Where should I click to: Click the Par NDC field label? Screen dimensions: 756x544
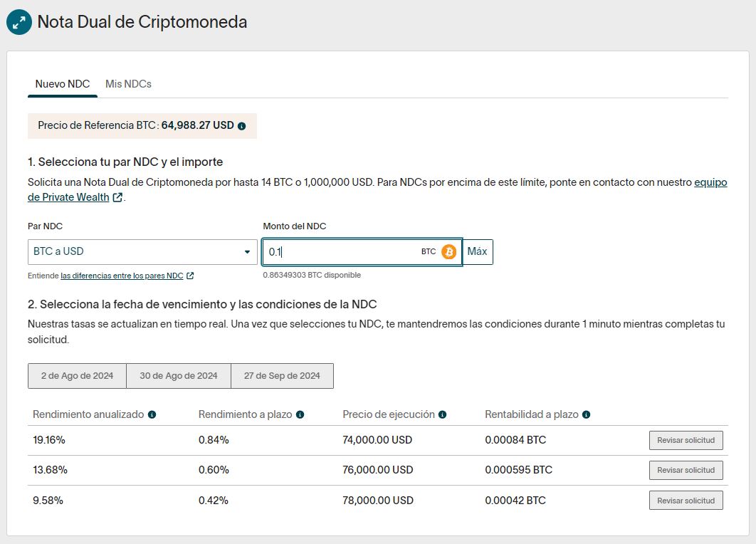[46, 226]
